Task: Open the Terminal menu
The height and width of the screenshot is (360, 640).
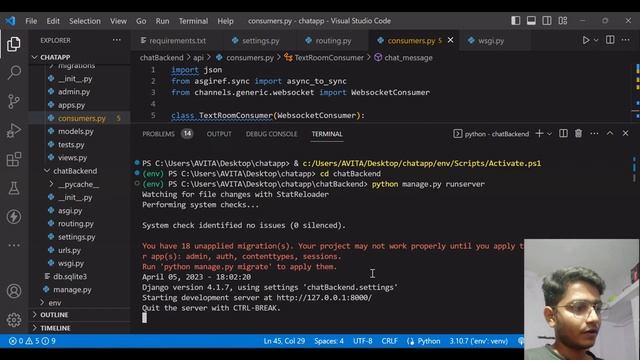Action: 193,21
